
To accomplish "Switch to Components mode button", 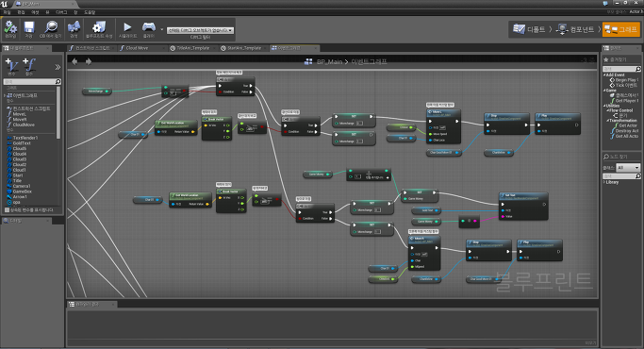I will [575, 29].
